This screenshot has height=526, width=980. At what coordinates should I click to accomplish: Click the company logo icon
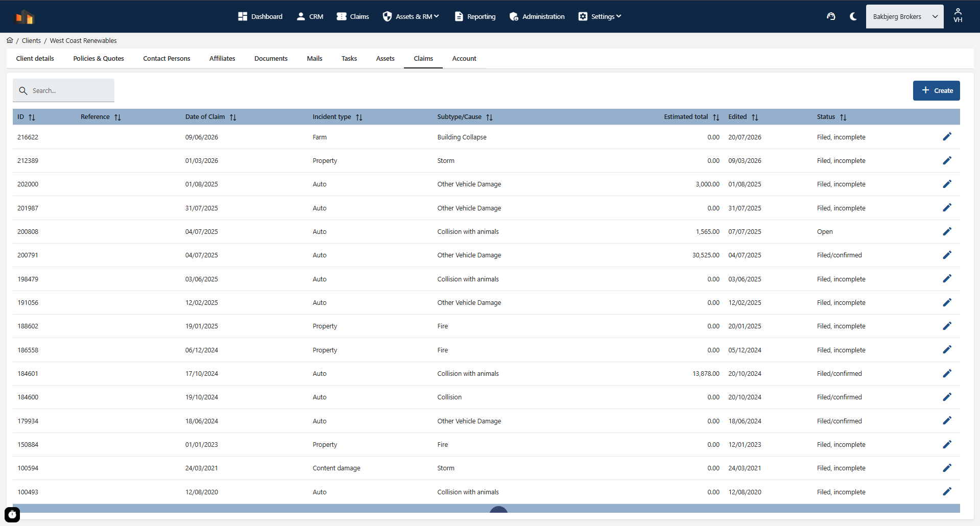[24, 17]
